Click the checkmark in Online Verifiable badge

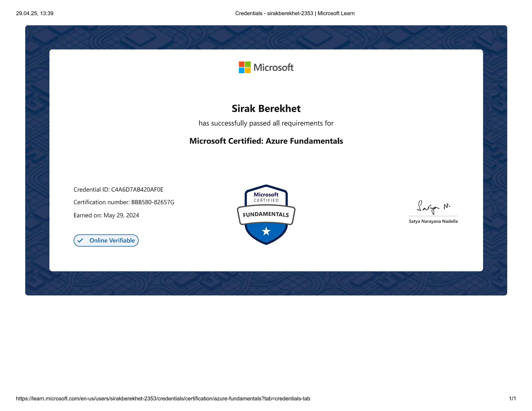[80, 241]
